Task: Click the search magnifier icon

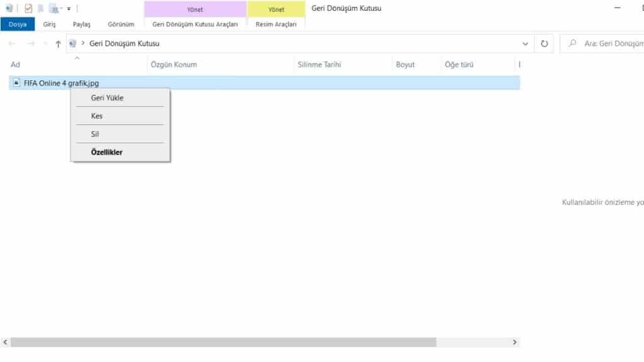Action: click(x=572, y=43)
